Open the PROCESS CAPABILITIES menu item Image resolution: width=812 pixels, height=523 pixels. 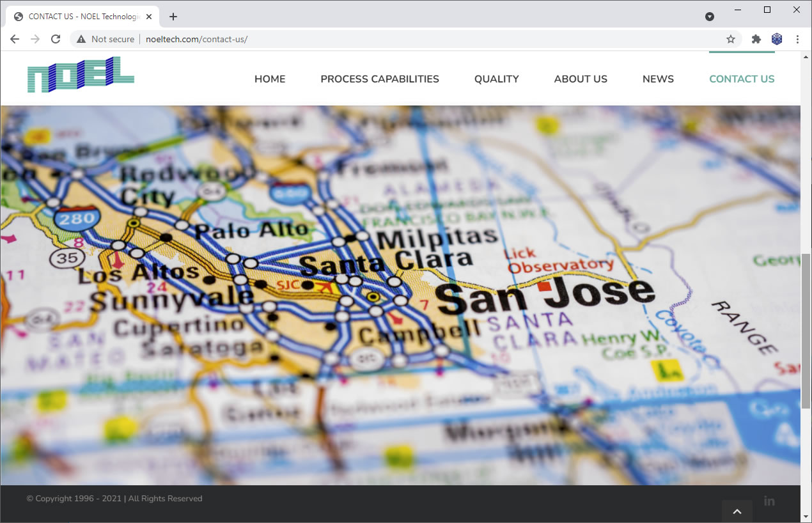(380, 79)
